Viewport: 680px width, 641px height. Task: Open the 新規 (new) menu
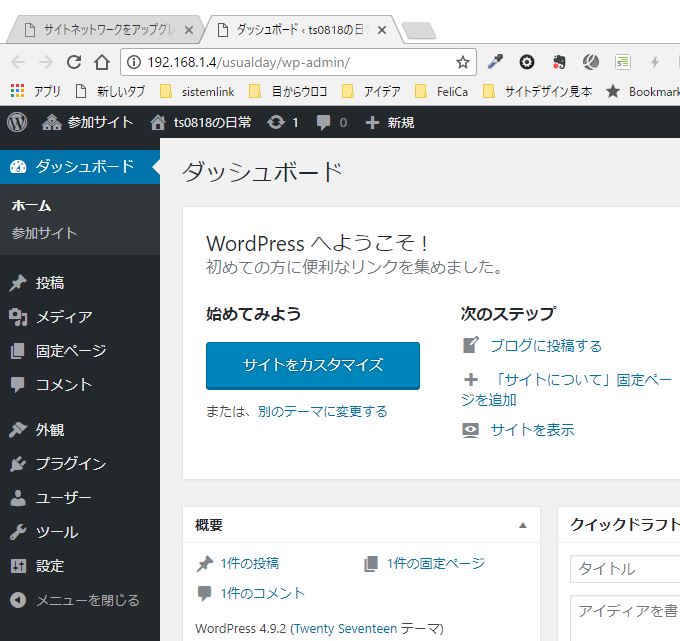point(389,122)
